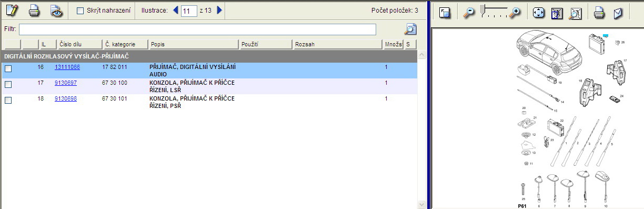
Task: Sort by Popis column header
Action: click(x=194, y=45)
